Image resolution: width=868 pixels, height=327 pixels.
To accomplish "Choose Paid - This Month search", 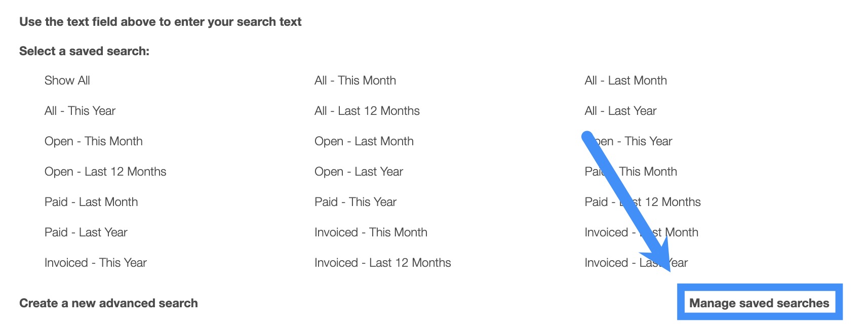I will [x=648, y=172].
